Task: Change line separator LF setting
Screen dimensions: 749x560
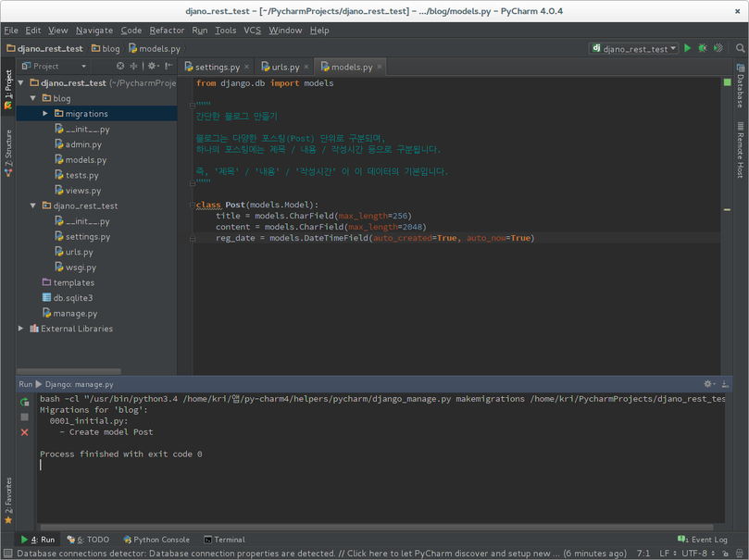Action: coord(668,554)
